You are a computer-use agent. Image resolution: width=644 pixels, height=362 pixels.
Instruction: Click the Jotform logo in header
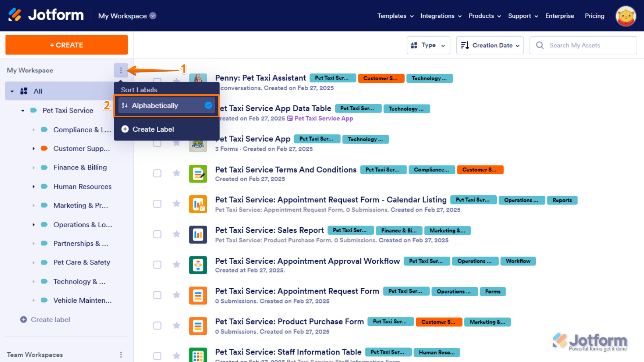click(46, 16)
